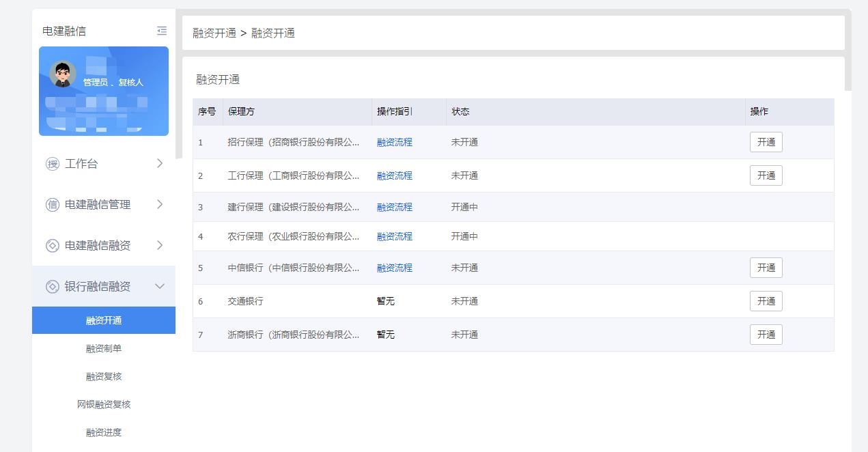Expand the 电建融信管理 chevron arrow
Screen dimensions: 868x452
coord(160,204)
